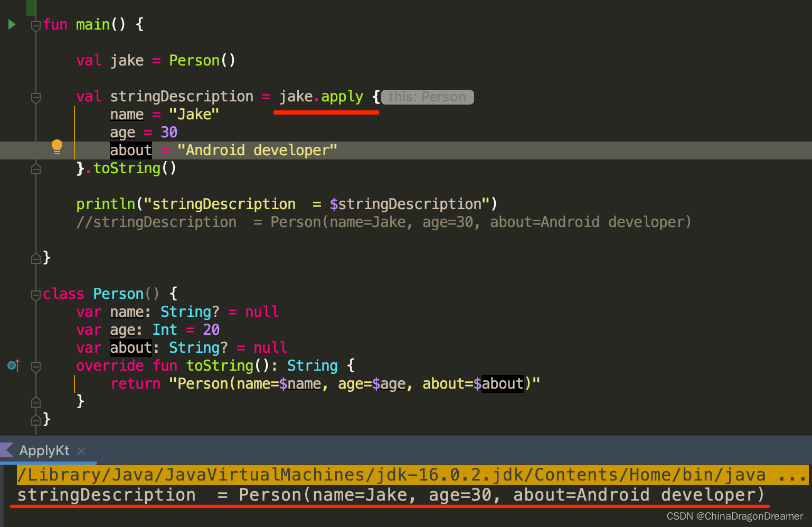The width and height of the screenshot is (812, 527).
Task: Click the Person() constructor call
Action: [x=202, y=60]
